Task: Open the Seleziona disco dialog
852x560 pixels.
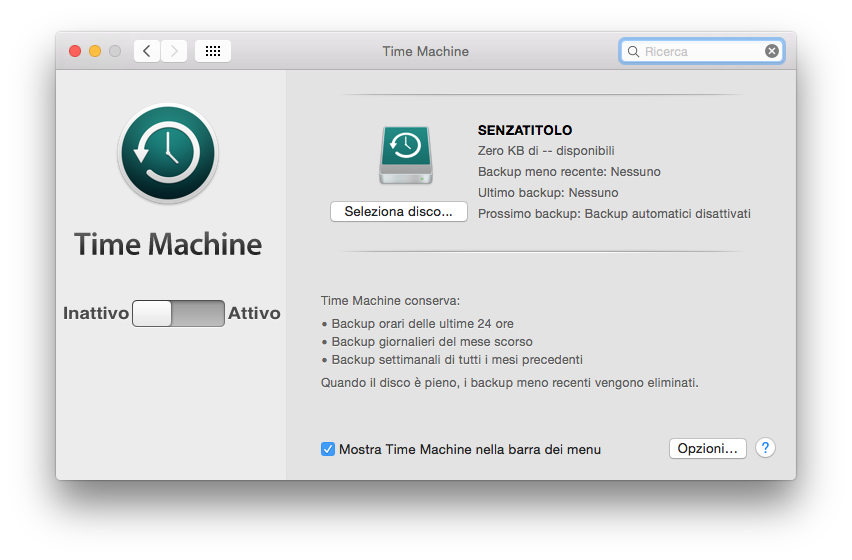Action: click(399, 212)
